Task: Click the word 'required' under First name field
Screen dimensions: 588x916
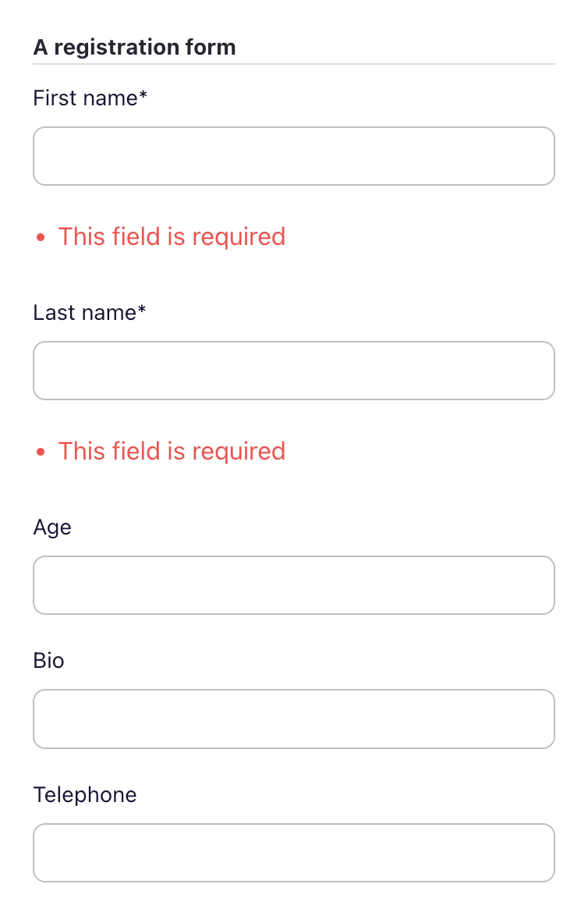Action: (238, 238)
